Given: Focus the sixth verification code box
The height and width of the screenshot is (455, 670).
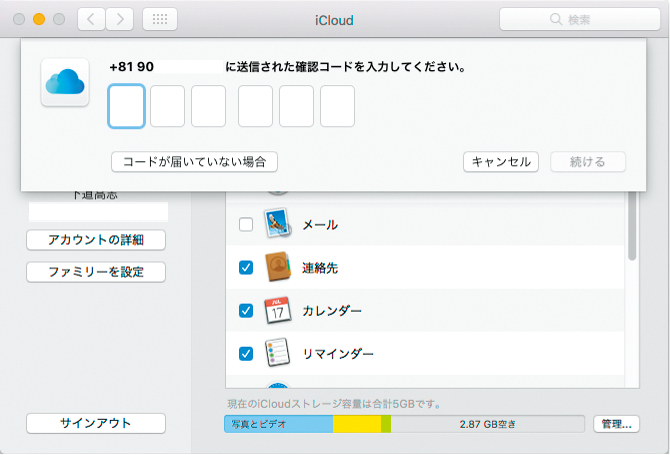Looking at the screenshot, I should pyautogui.click(x=338, y=106).
